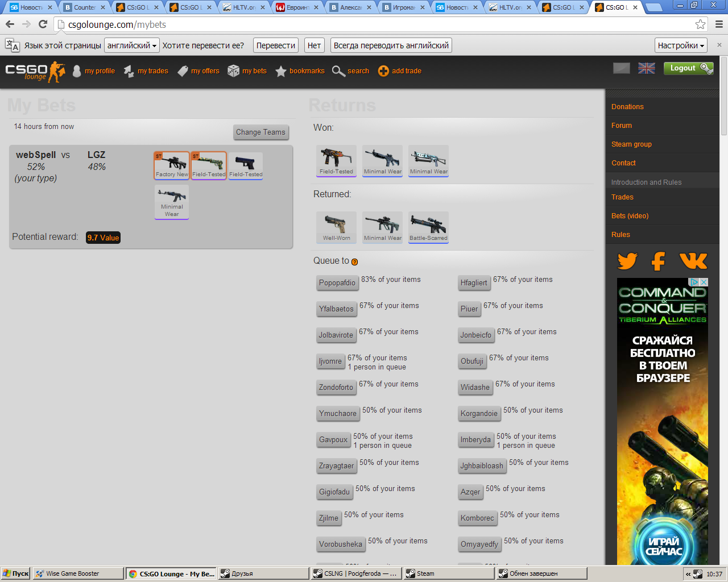Select the Field-Tested StatTrak item in bet

point(209,165)
